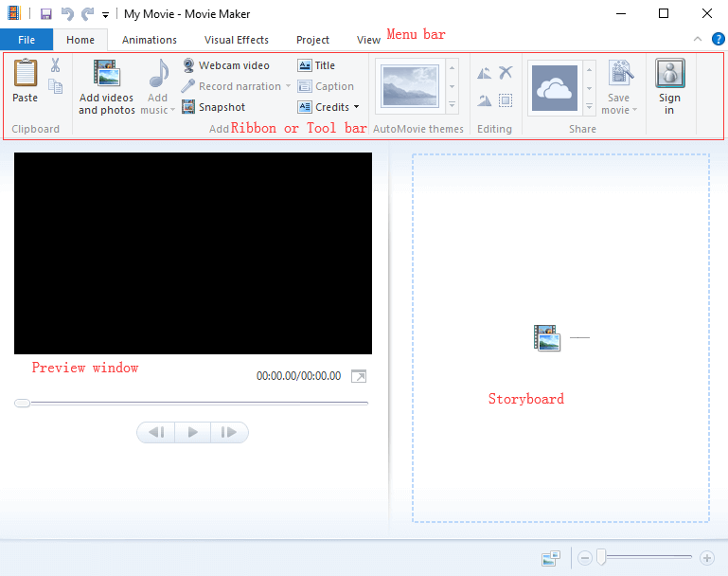Expand the Record narration dropdown arrow
The height and width of the screenshot is (576, 728).
coord(288,86)
